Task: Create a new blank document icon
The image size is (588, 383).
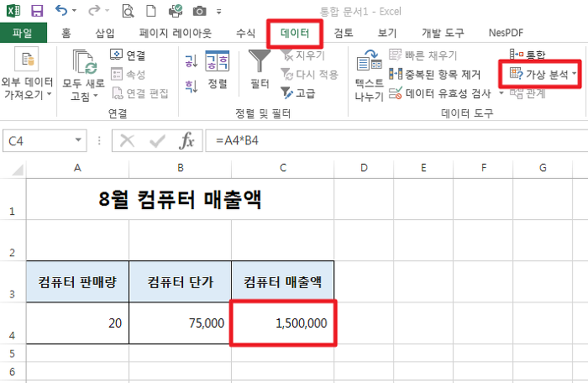Action: [150, 11]
